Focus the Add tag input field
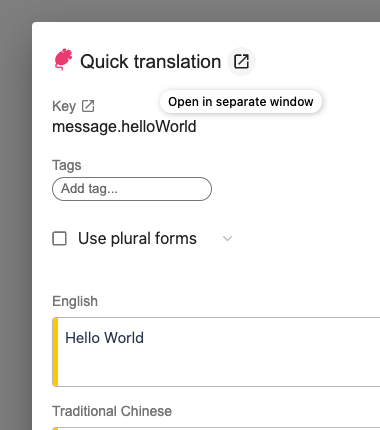The height and width of the screenshot is (430, 380). (x=132, y=189)
